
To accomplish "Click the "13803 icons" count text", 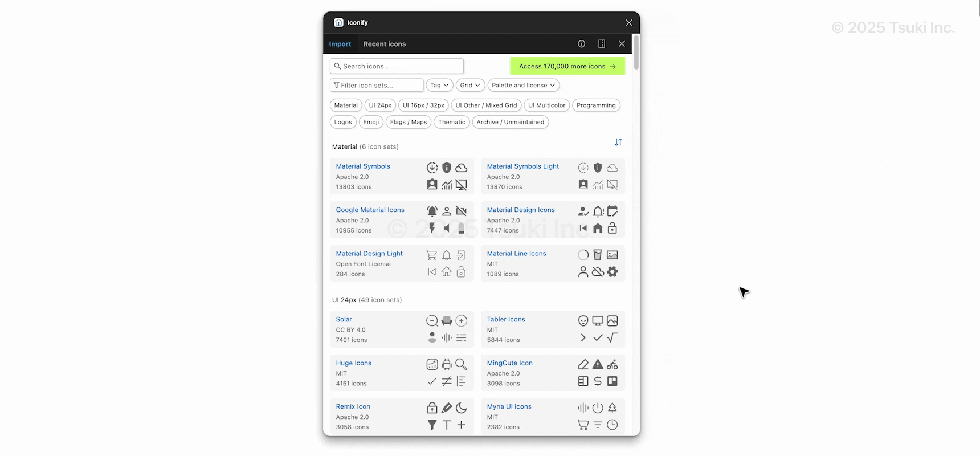I will click(353, 187).
